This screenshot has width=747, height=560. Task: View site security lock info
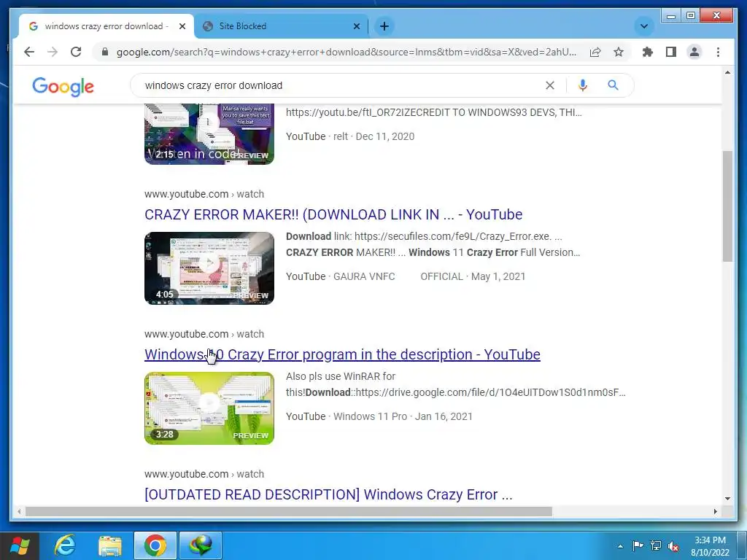[105, 52]
